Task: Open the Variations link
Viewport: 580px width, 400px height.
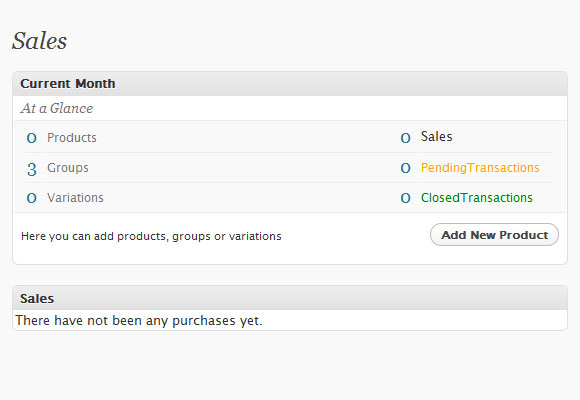Action: coord(75,198)
